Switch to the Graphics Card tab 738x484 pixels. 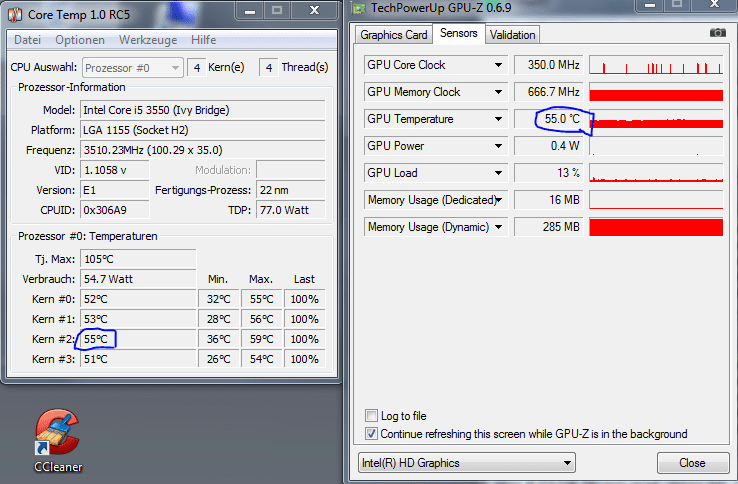coord(393,35)
